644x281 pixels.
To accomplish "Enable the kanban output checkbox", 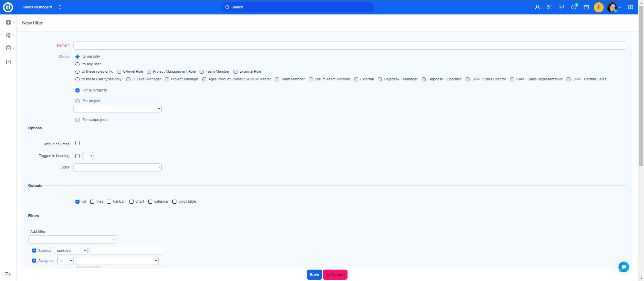I will pyautogui.click(x=109, y=202).
